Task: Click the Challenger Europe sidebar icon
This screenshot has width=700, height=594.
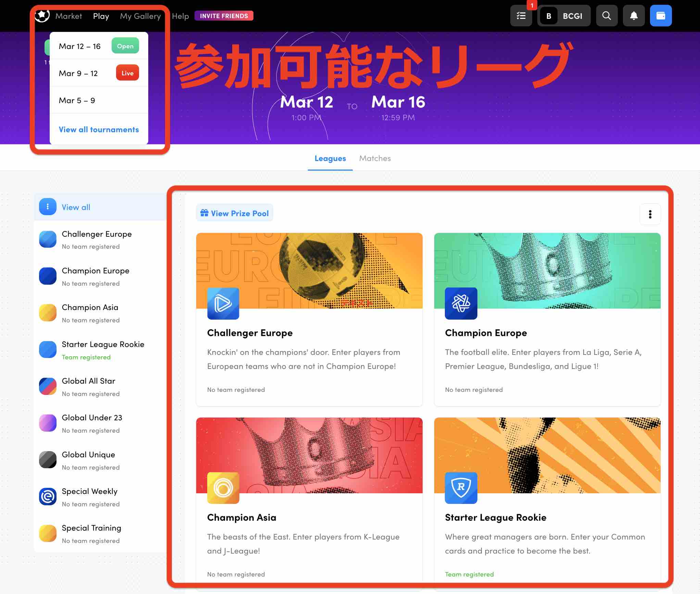Action: [48, 239]
